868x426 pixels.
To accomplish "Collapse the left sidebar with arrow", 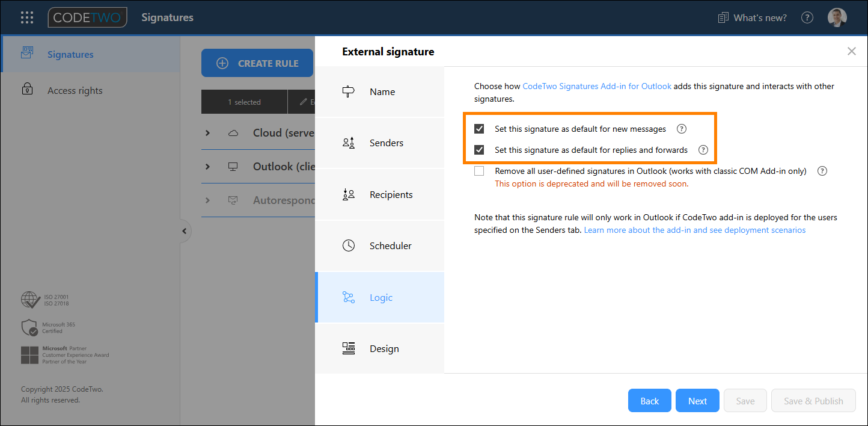I will tap(185, 231).
